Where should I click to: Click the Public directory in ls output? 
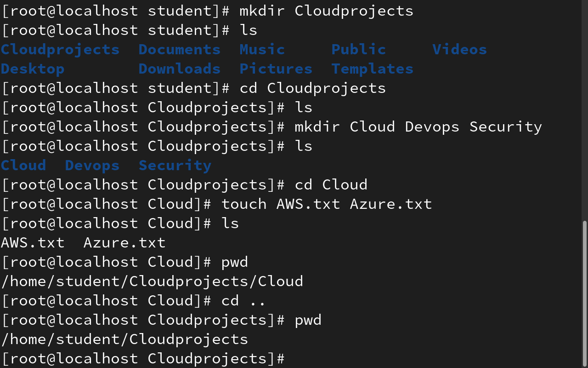(x=359, y=49)
